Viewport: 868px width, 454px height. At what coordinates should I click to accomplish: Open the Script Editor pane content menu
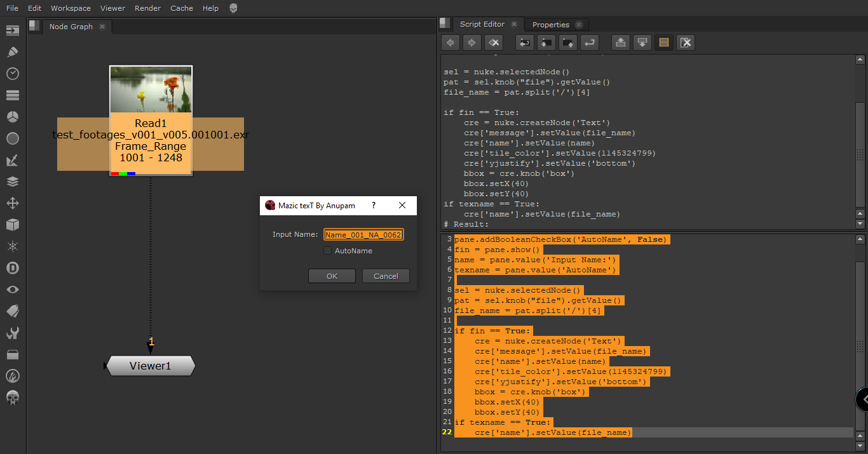click(x=445, y=23)
